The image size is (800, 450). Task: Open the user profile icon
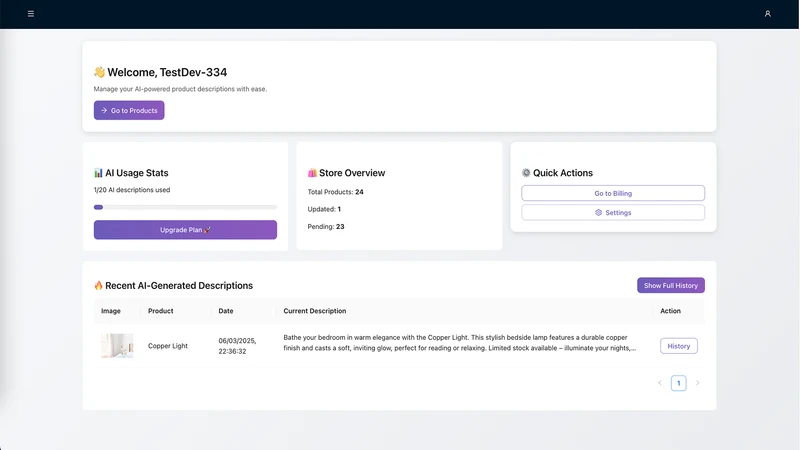[x=767, y=14]
